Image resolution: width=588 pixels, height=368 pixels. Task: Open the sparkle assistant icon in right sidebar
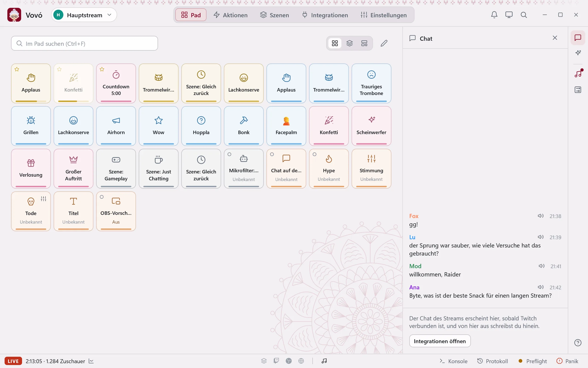pyautogui.click(x=578, y=53)
